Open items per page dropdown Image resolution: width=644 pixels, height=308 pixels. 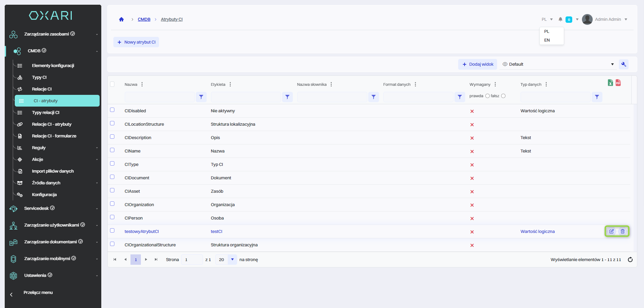tap(232, 260)
